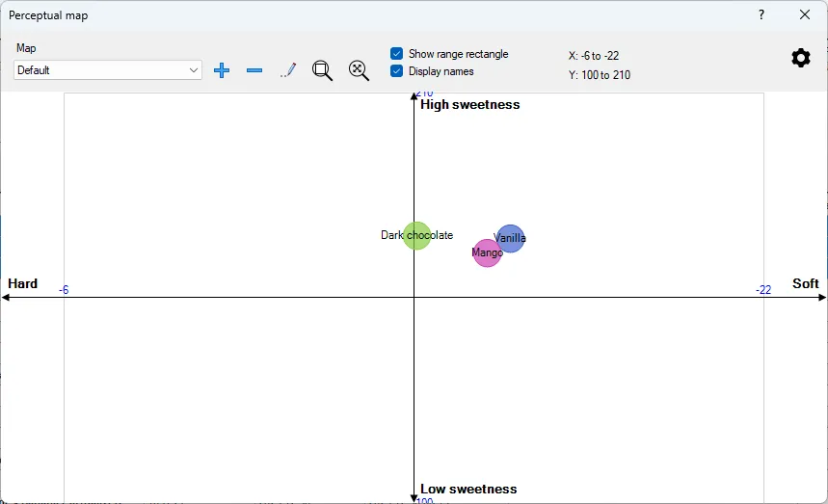Select the green Dark chocolate bubble
Image resolution: width=828 pixels, height=504 pixels.
coord(416,235)
